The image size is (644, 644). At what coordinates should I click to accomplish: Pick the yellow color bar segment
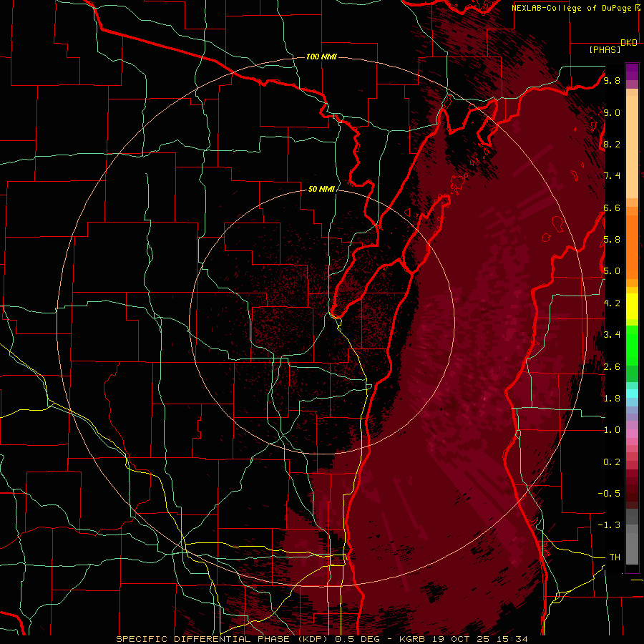pos(632,306)
